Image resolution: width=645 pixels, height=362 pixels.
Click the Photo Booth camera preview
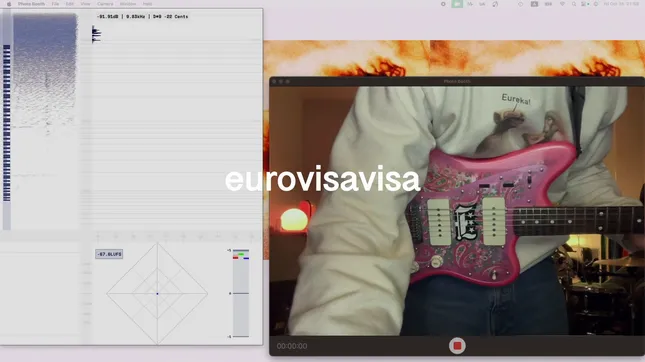(x=457, y=211)
